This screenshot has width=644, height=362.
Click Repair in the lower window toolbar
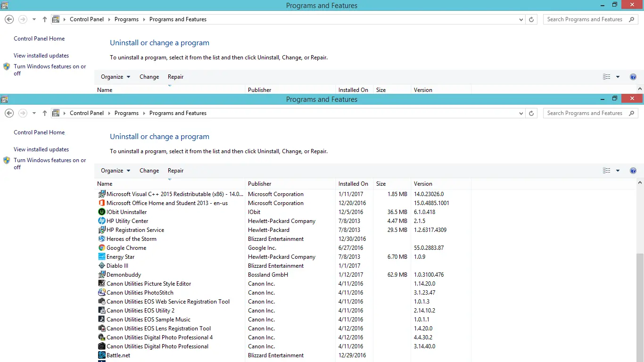[175, 171]
